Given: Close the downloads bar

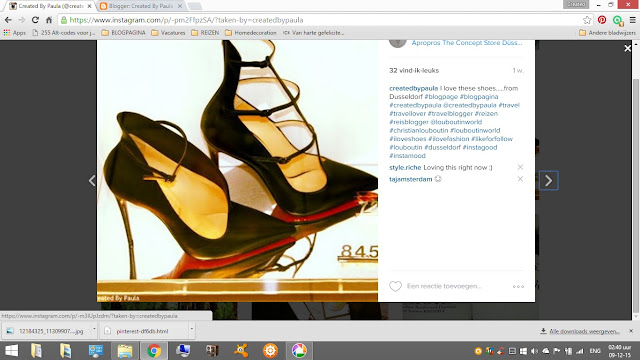Looking at the screenshot, I should (631, 331).
